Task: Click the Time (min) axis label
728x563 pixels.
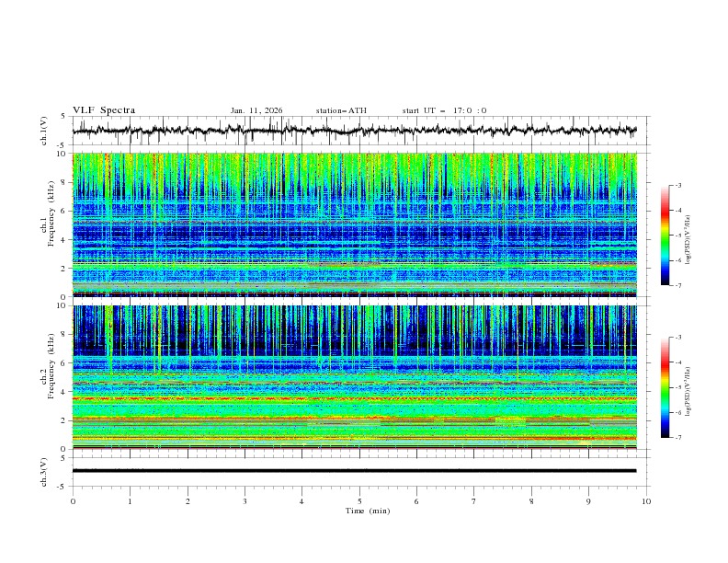Action: [368, 511]
